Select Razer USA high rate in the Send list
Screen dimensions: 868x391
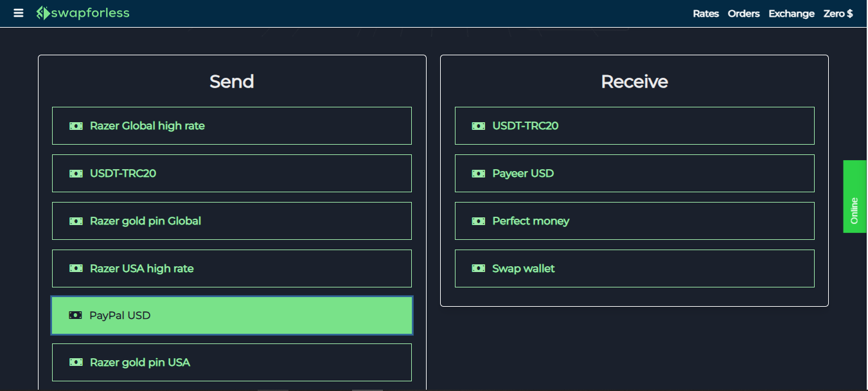click(x=231, y=268)
